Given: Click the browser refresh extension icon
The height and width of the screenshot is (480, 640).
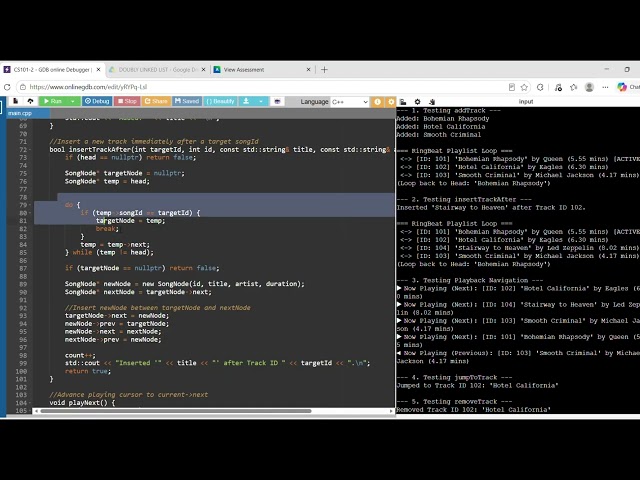Looking at the screenshot, I should 540,87.
